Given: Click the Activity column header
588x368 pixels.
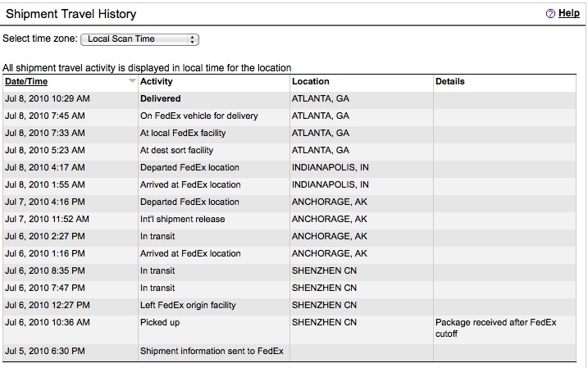Looking at the screenshot, I should tap(157, 82).
